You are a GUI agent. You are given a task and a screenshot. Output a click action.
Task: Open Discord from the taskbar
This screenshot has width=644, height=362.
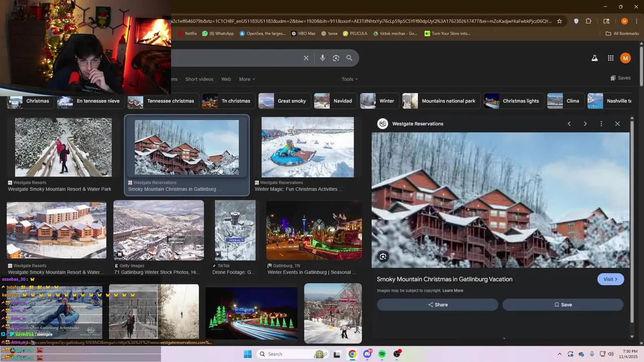pos(367,354)
